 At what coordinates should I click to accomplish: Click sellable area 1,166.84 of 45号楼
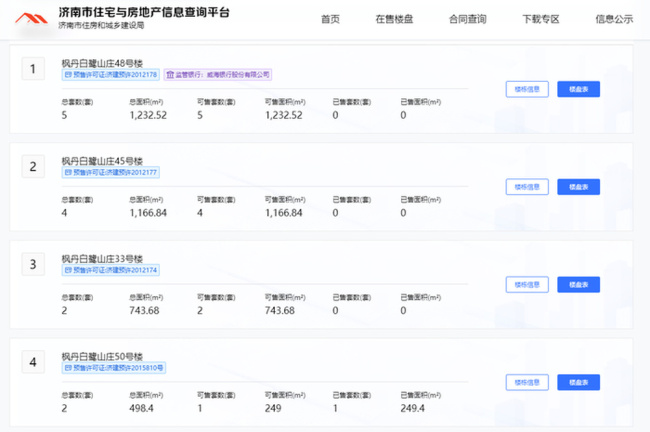pyautogui.click(x=284, y=213)
